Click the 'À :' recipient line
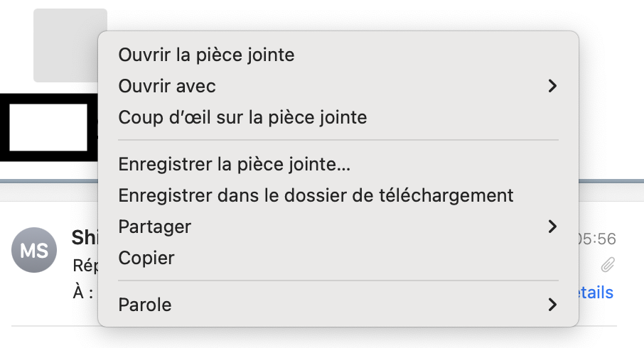Screen dimensions: 644x348 coord(83,293)
